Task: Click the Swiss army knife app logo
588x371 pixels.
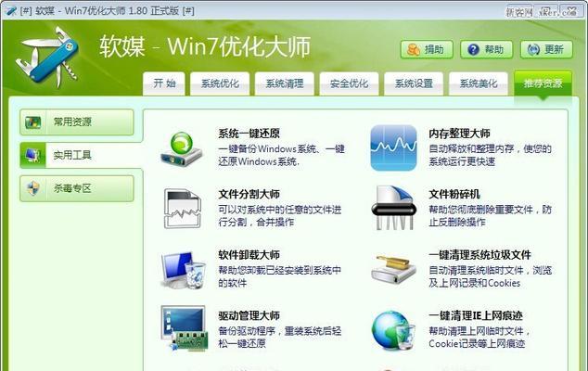Action: pyautogui.click(x=47, y=57)
